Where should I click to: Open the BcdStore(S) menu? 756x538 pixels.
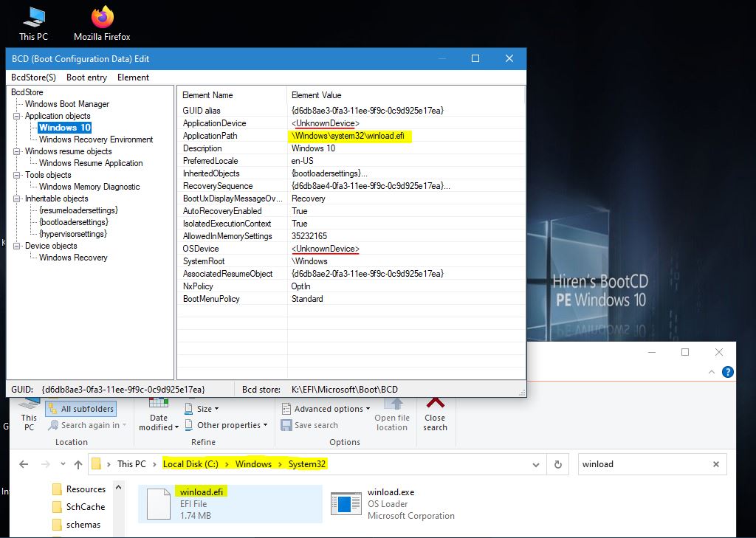tap(33, 77)
